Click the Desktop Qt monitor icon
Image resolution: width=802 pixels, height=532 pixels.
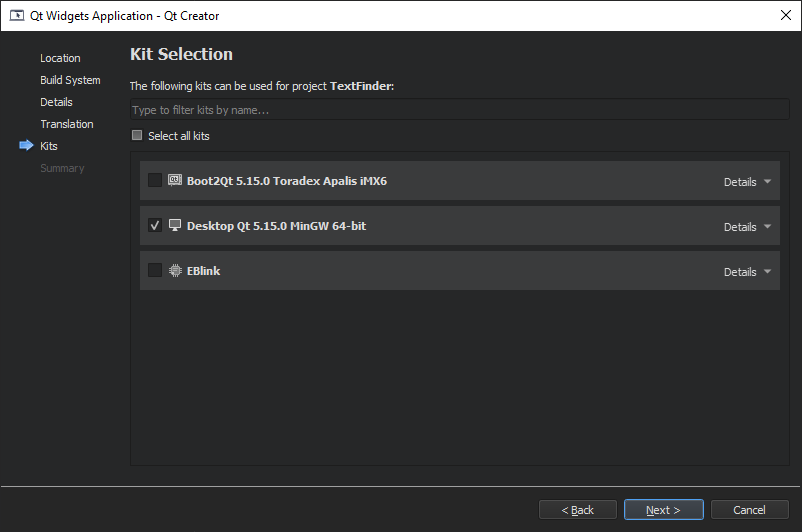point(175,225)
